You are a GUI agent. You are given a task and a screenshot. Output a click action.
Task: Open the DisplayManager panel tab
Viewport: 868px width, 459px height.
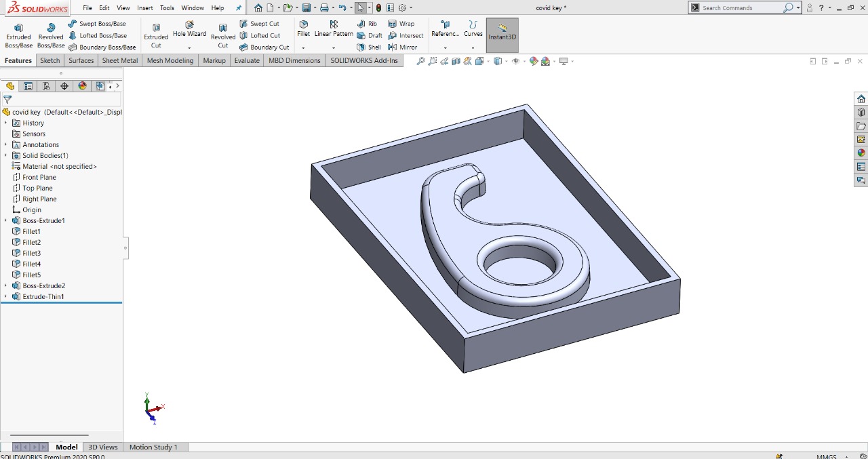click(83, 86)
